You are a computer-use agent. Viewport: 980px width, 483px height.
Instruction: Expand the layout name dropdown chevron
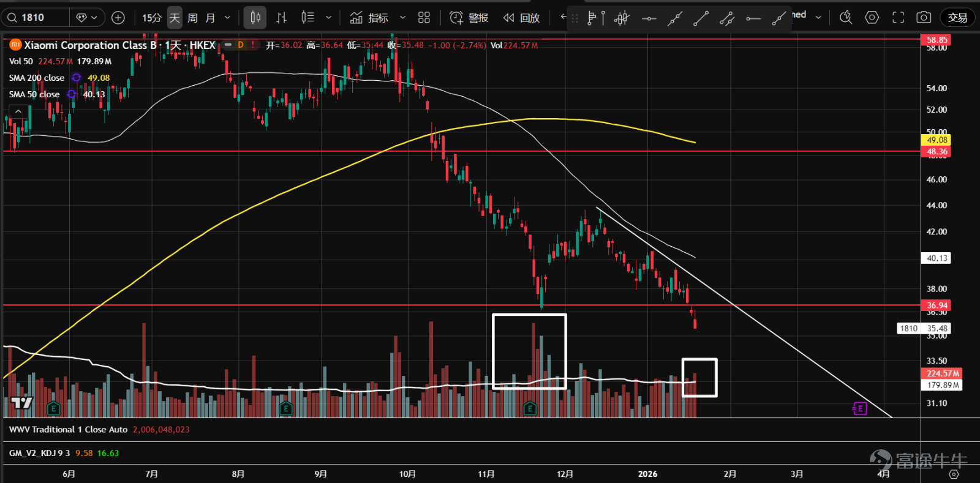(x=818, y=17)
